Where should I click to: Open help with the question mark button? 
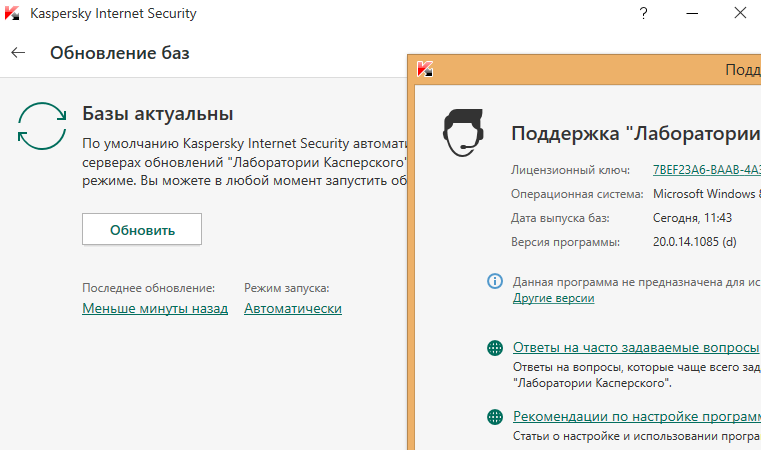pyautogui.click(x=643, y=14)
